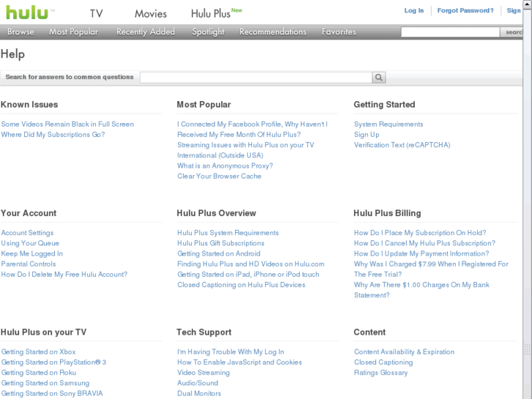Open What is an Anonymous Proxy?
Image resolution: width=532 pixels, height=399 pixels.
pyautogui.click(x=225, y=166)
